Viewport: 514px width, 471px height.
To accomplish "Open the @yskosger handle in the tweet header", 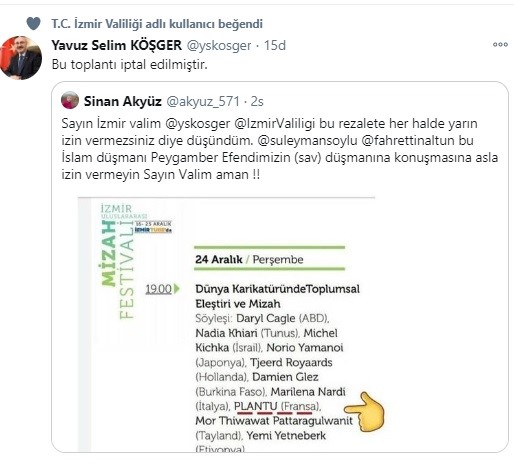I will click(219, 46).
